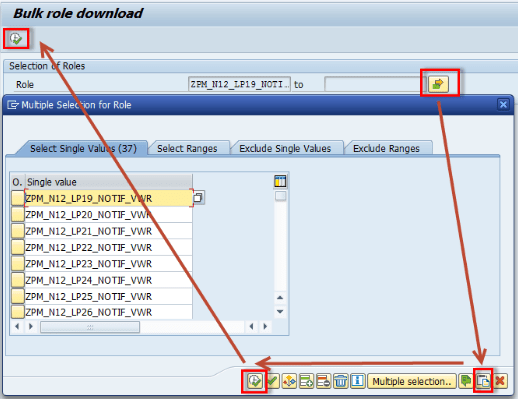
Task: Click option button for ZPM_N12_LP26 row
Action: [18, 312]
